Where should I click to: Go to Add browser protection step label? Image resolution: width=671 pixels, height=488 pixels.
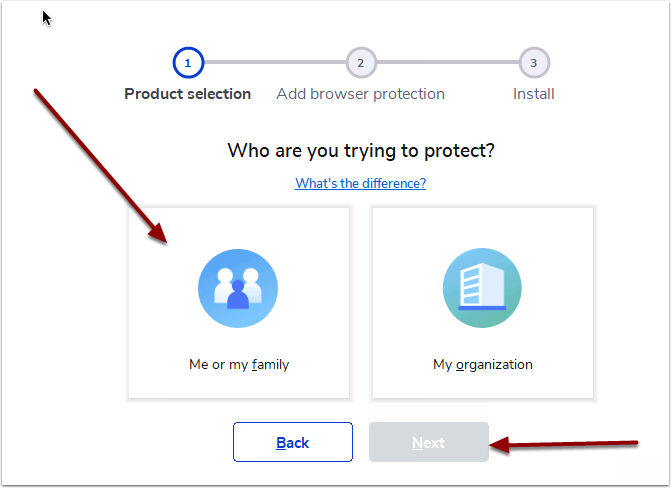(360, 94)
